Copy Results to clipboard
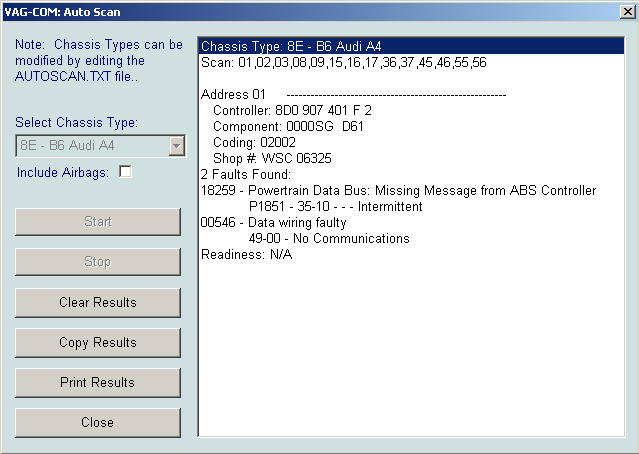 (98, 342)
